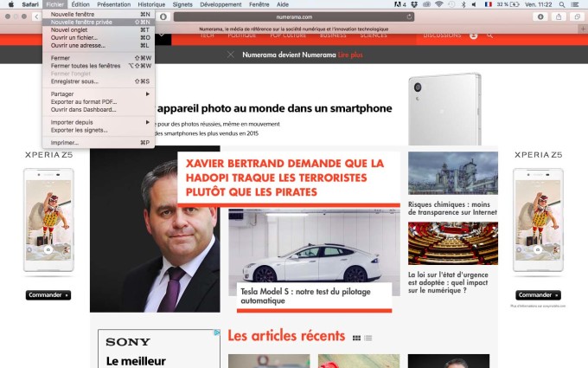Switch recent articles to grid view
This screenshot has height=368, width=588.
click(356, 338)
